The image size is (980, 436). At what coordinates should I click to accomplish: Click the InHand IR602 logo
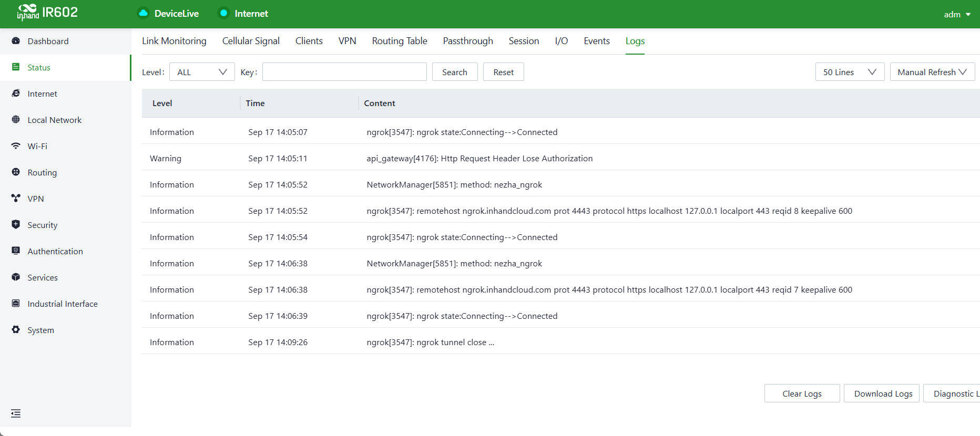(x=47, y=12)
